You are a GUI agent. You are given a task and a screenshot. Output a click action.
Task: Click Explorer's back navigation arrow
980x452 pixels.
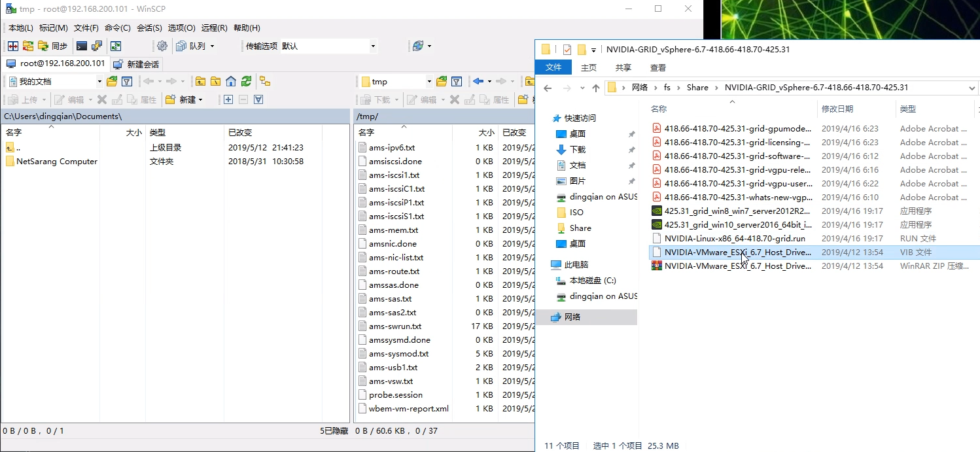coord(548,87)
